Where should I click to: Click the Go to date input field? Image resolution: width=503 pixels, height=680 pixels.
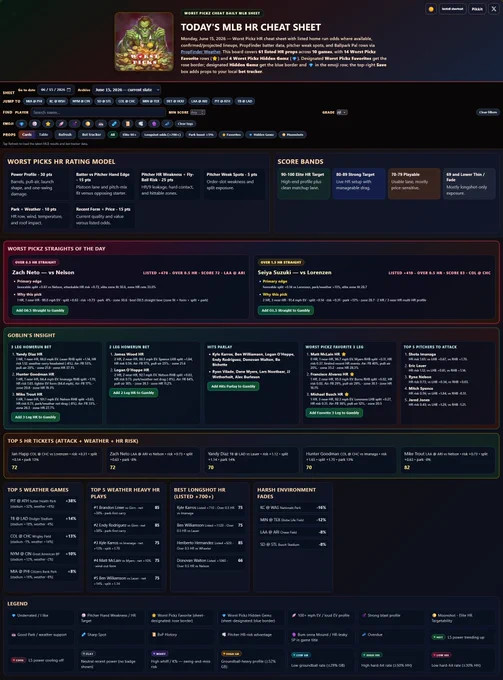point(56,90)
